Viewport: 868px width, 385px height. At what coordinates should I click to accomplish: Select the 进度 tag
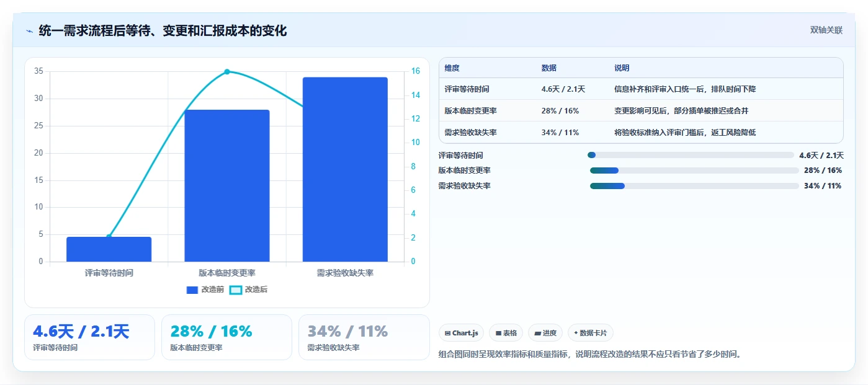point(545,333)
